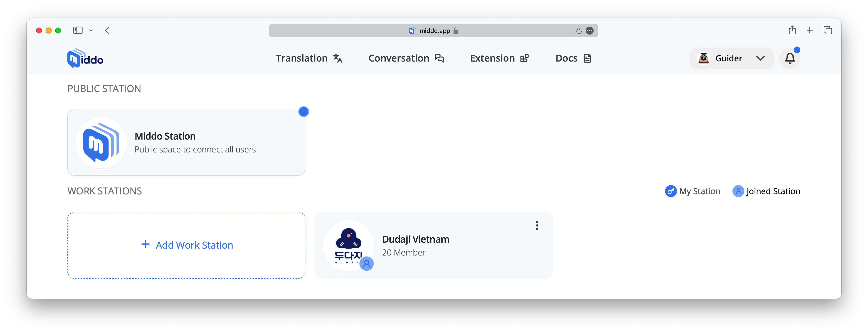This screenshot has height=334, width=868.
Task: Open the notifications bell
Action: pyautogui.click(x=789, y=58)
